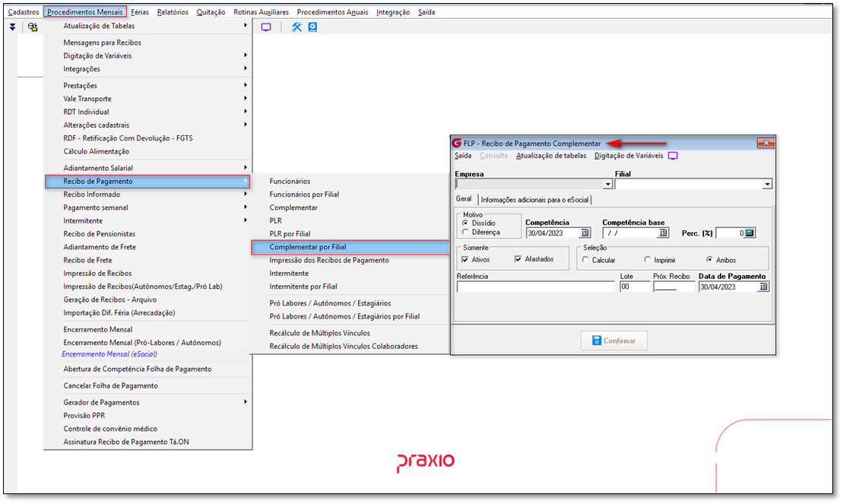Open the Saída menu in main menu bar
This screenshot has width=843, height=504.
[x=426, y=12]
